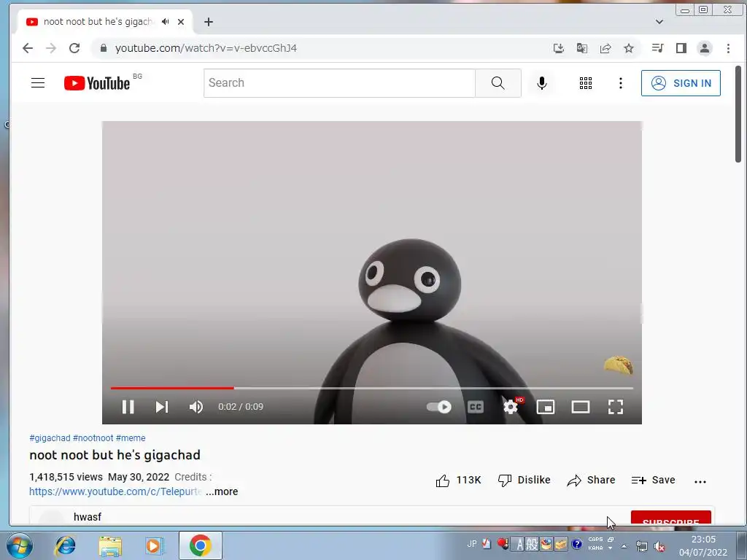Go to the YouTube home logo
This screenshot has width=747, height=560.
97,83
